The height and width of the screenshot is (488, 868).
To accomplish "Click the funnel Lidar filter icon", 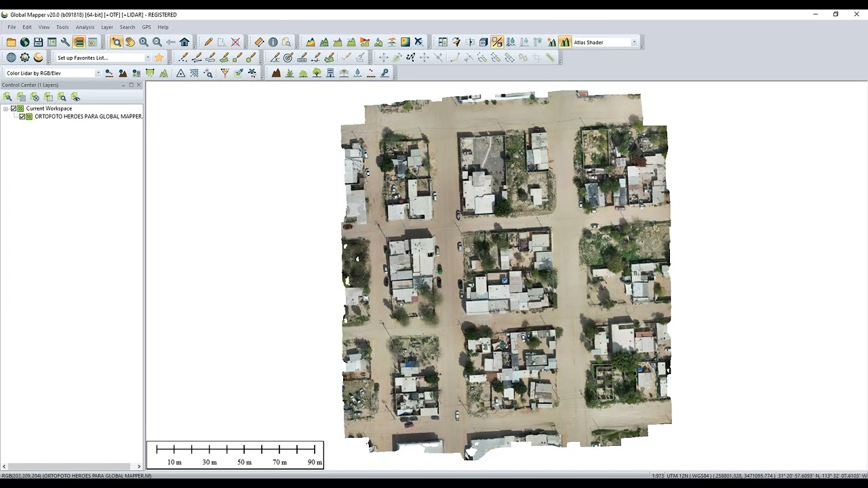I will point(225,73).
